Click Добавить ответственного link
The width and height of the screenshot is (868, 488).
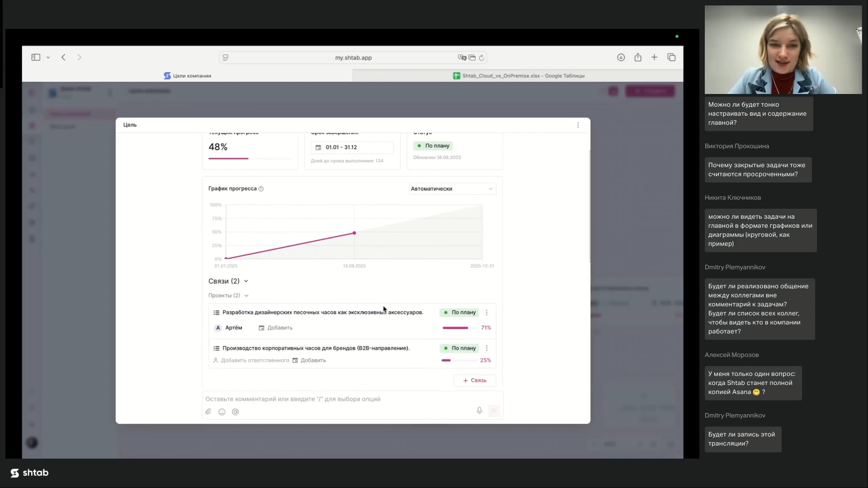(x=255, y=361)
